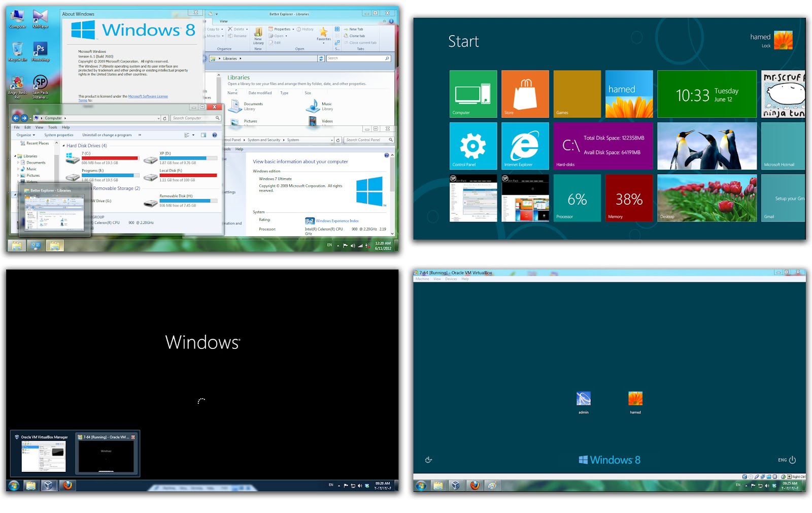Collapse the Hard Disk Drives group
This screenshot has height=513, width=812.
pyautogui.click(x=64, y=146)
